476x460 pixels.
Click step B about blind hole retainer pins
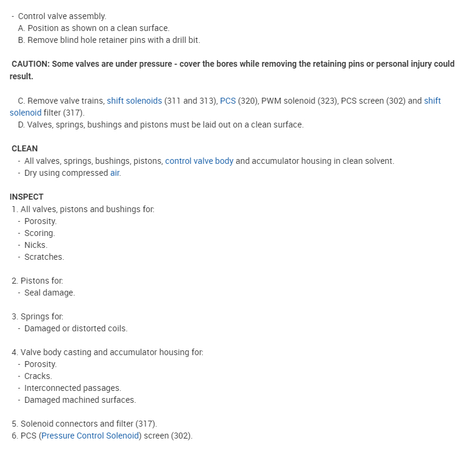(x=113, y=40)
